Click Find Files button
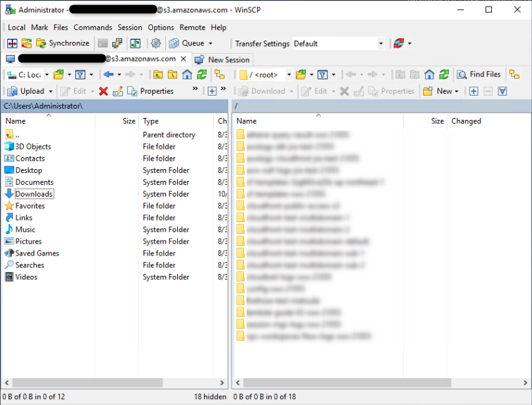532x405 pixels. pos(479,75)
